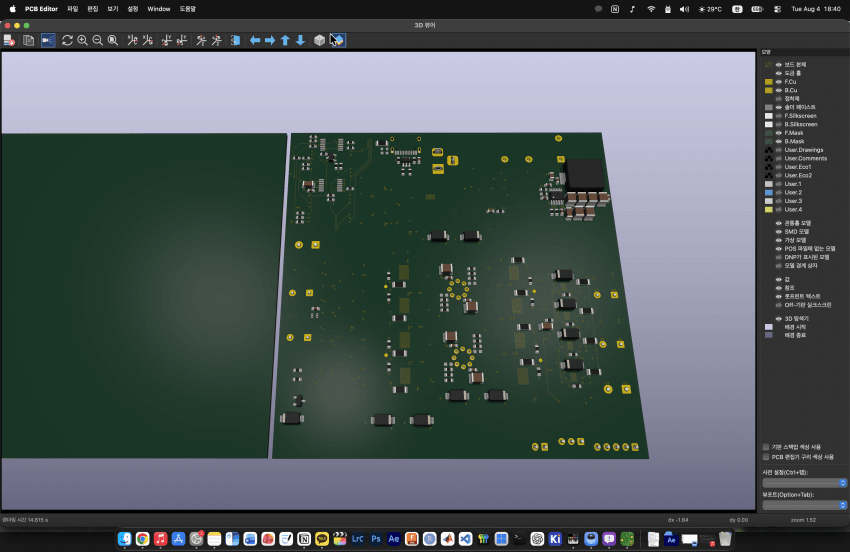Rotate board clockwise around X axis
This screenshot has width=850, height=552.
click(x=132, y=40)
